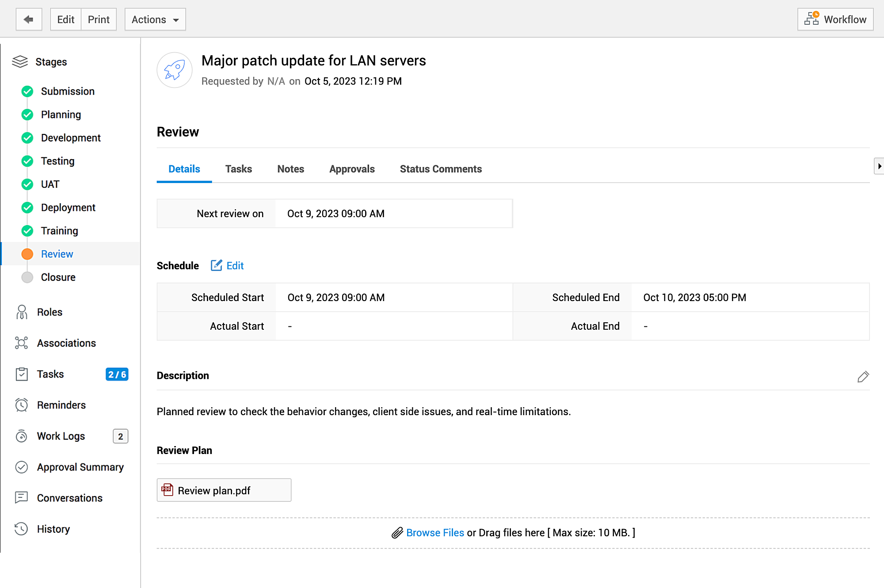Screen dimensions: 884x588
Task: Switch to the Status Comments tab
Action: pos(441,169)
